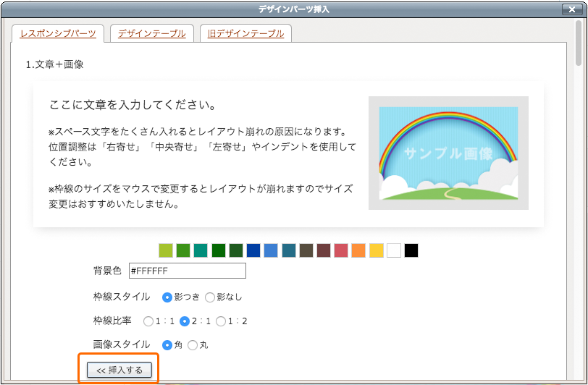Select the 丸 image style
The image size is (588, 385).
point(193,345)
